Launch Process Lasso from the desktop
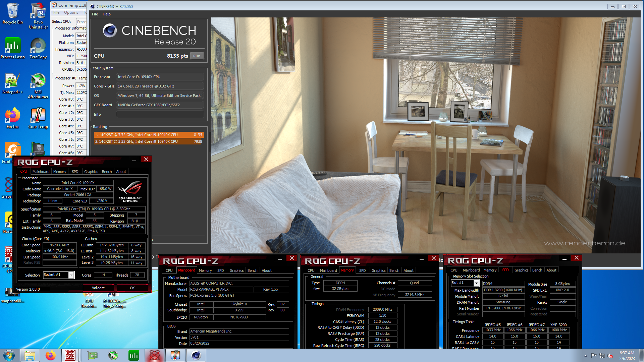Screen dimensions: 644x362 [12, 48]
